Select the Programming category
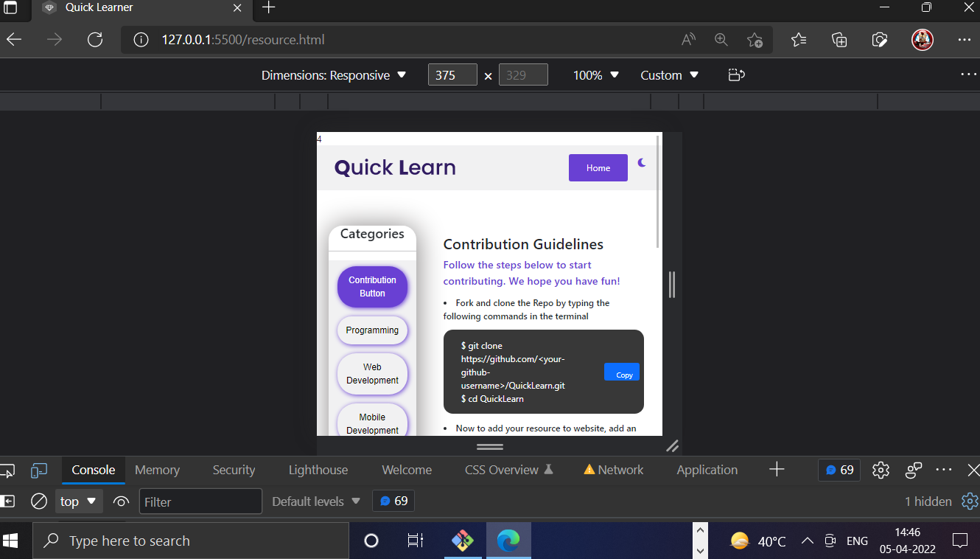This screenshot has height=559, width=980. (x=372, y=330)
